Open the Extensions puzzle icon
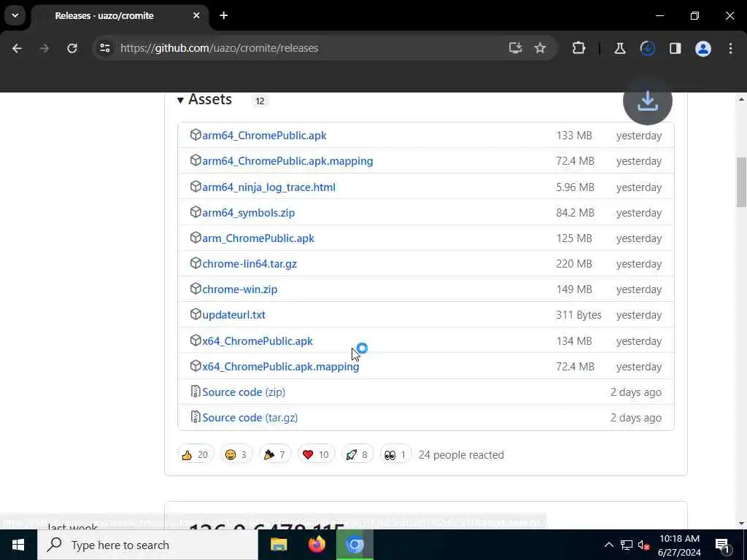Screen dimensions: 747x560 tap(578, 48)
